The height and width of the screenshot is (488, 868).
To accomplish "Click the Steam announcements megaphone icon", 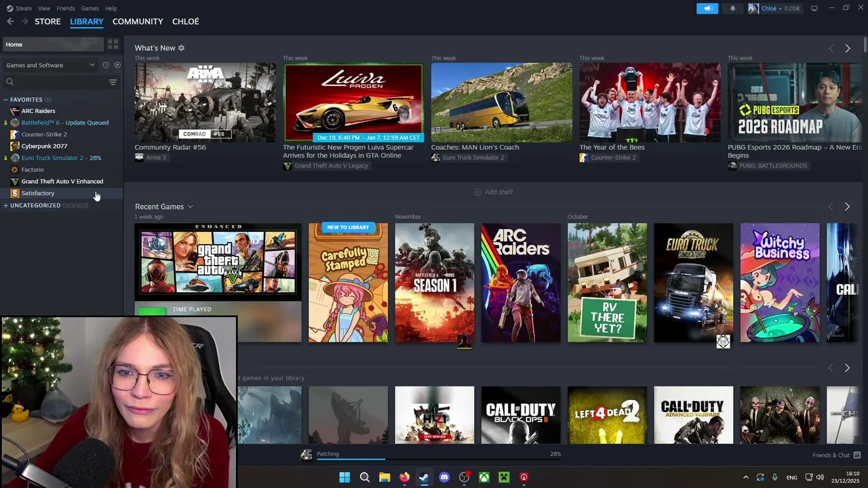I will pyautogui.click(x=707, y=8).
